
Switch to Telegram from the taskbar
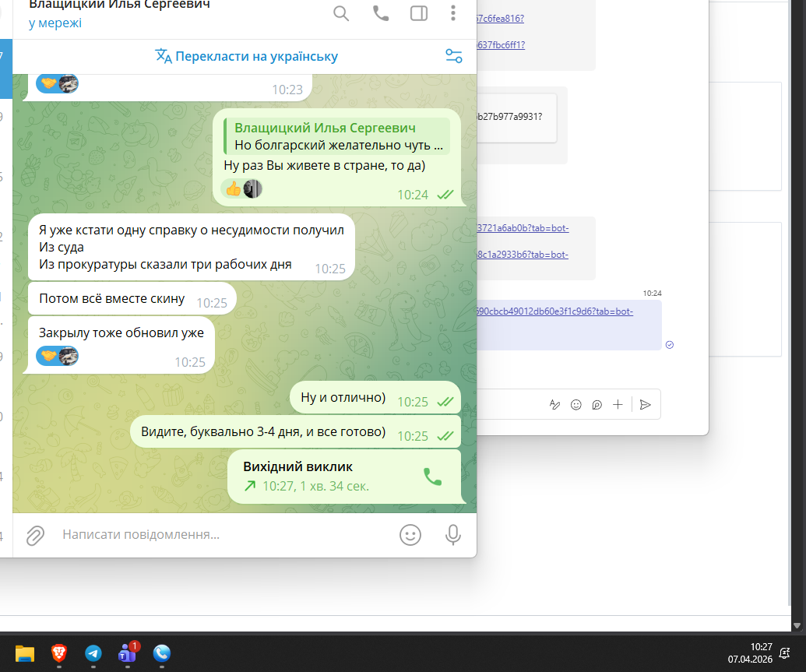click(93, 653)
